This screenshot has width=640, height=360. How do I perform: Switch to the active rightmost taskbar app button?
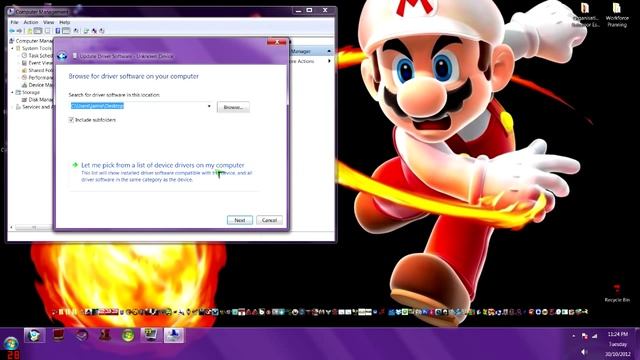[174, 336]
